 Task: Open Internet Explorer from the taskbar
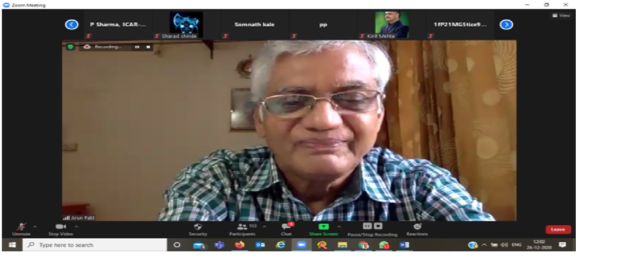[x=281, y=245]
